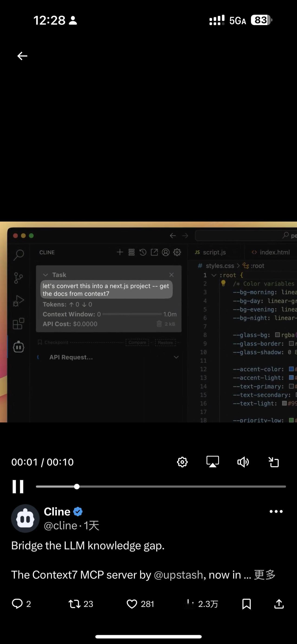Tap the Cline display name
This screenshot has height=644, width=297.
click(57, 512)
